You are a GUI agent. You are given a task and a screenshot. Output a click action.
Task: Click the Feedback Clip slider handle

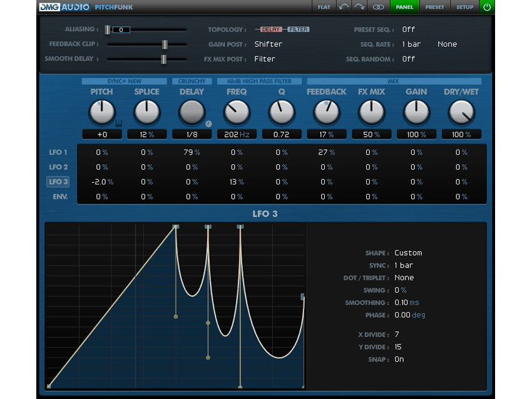coord(165,44)
